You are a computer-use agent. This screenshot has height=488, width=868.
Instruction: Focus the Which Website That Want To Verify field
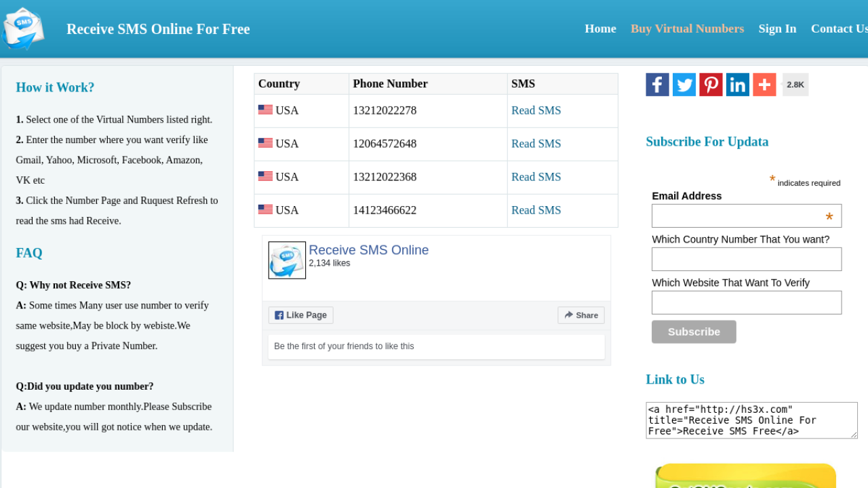click(x=747, y=303)
